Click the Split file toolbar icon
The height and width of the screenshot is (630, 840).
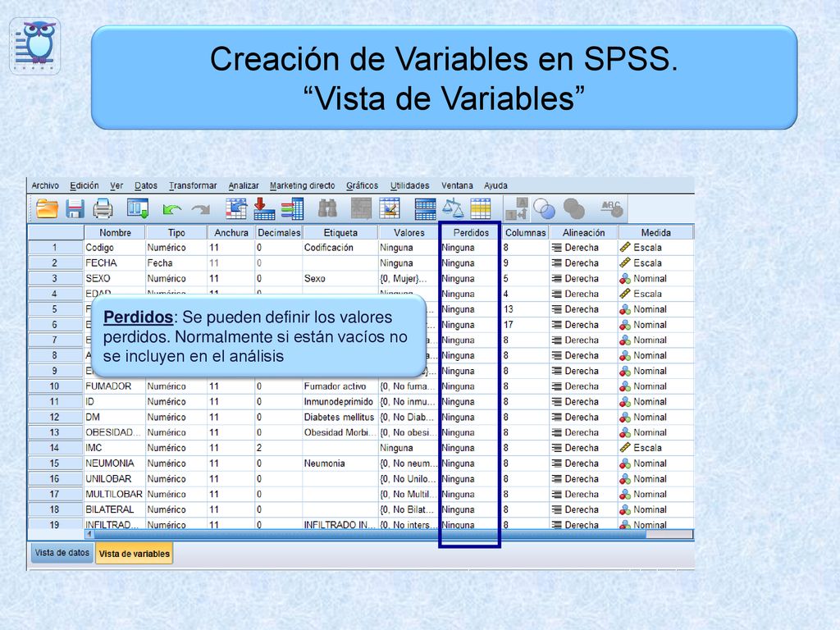click(x=426, y=209)
